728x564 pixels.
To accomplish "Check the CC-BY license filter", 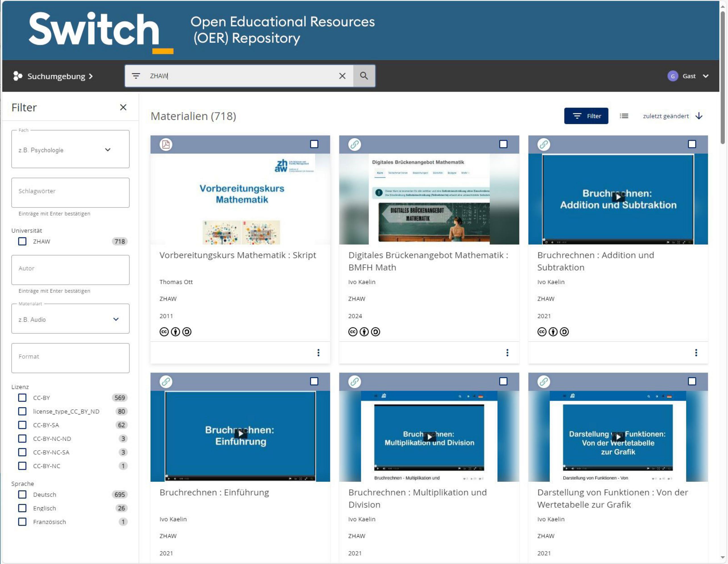I will (x=22, y=398).
